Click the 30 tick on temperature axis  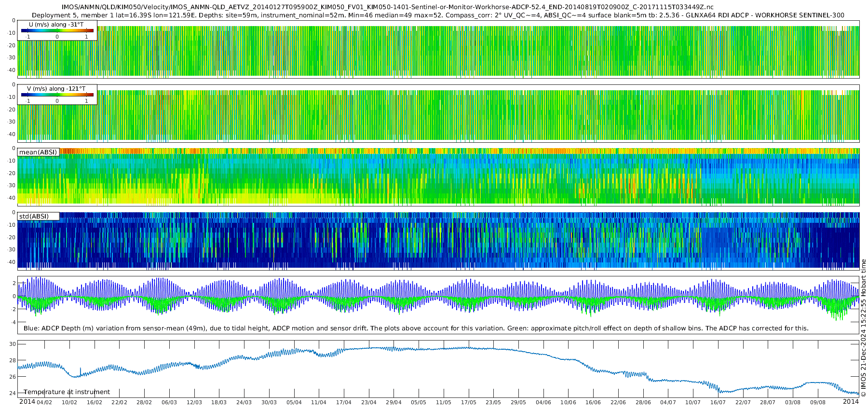[x=13, y=344]
